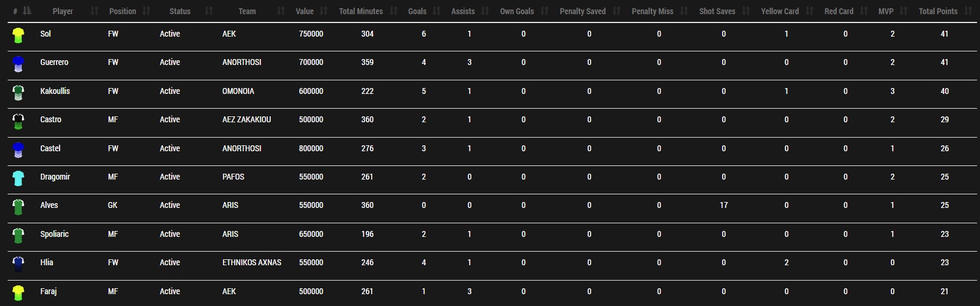Sort by MVP column header
This screenshot has height=306, width=980.
(886, 11)
